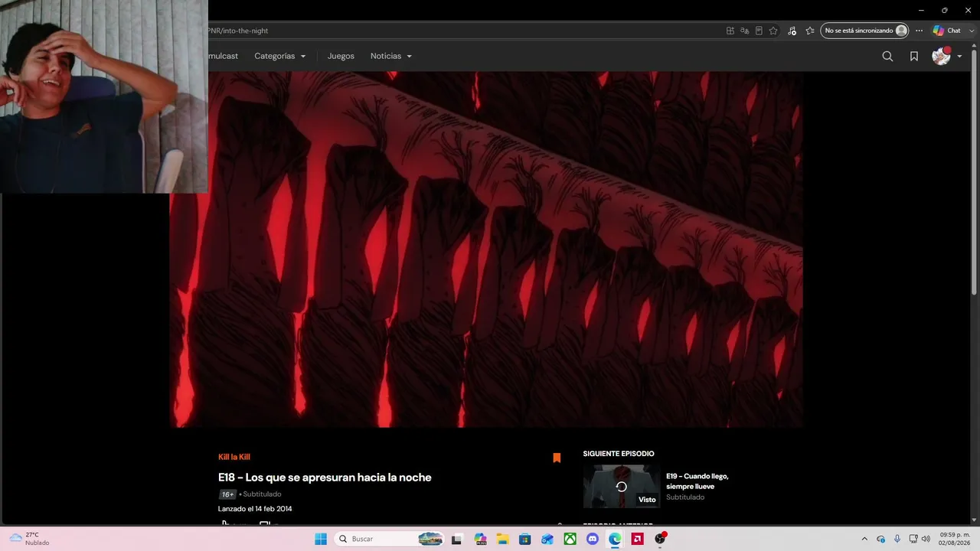Click the taskbar Buscar search box
This screenshot has width=980, height=551.
390,539
